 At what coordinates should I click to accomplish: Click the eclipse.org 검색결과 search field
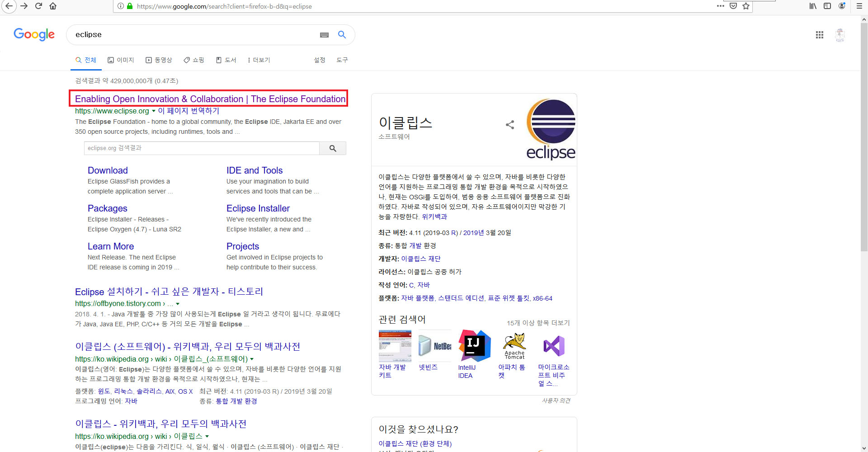pos(202,148)
